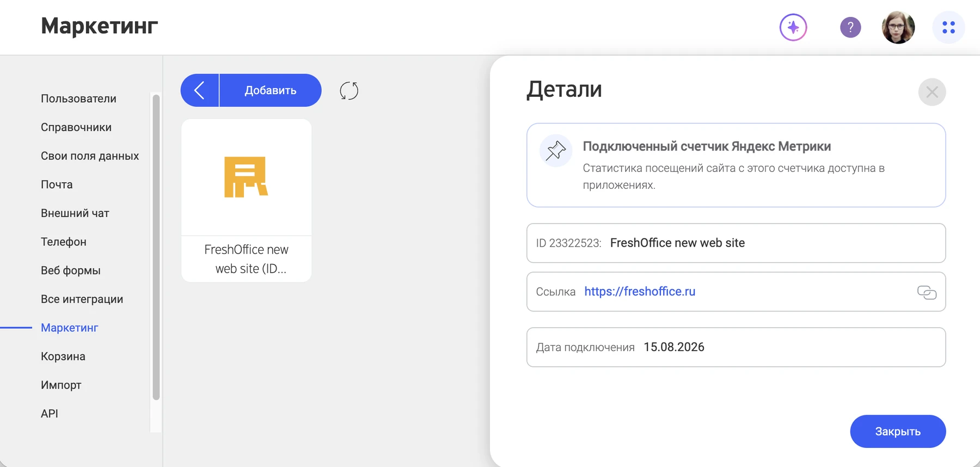Click the Закрыть button
The width and height of the screenshot is (980, 467).
[898, 432]
